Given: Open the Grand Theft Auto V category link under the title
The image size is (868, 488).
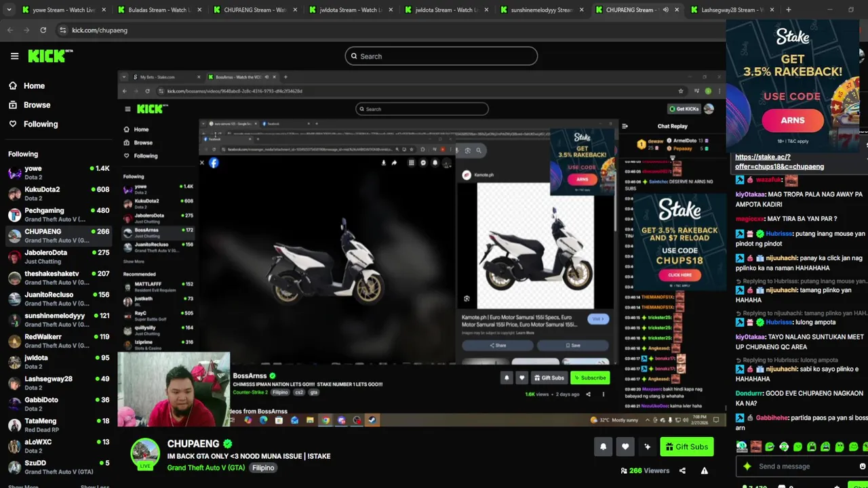Looking at the screenshot, I should coord(206,468).
